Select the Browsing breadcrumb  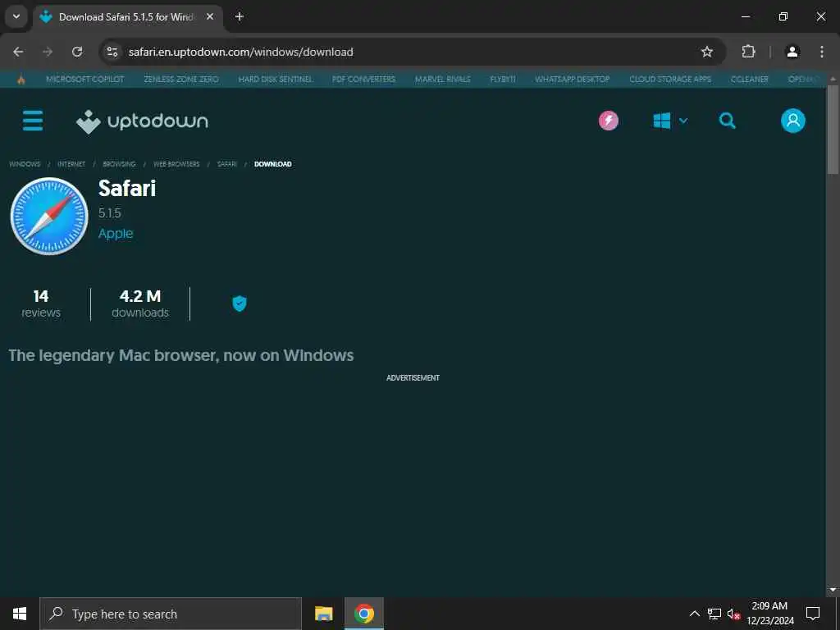[x=119, y=164]
